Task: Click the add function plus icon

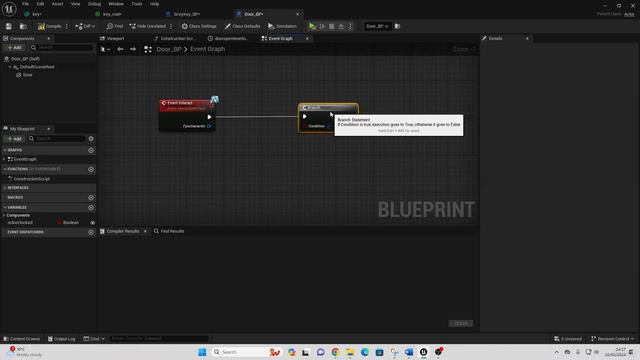Action: (91, 169)
